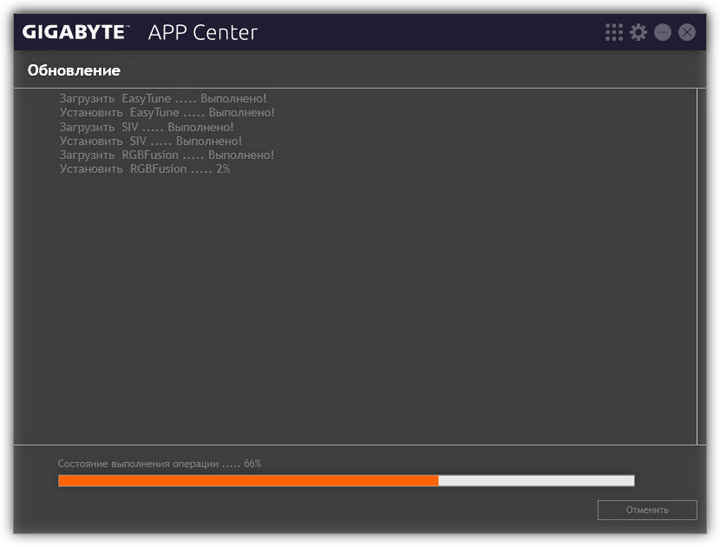Click the log panel vertical scrollbar
This screenshot has height=547, width=720.
coord(698,266)
